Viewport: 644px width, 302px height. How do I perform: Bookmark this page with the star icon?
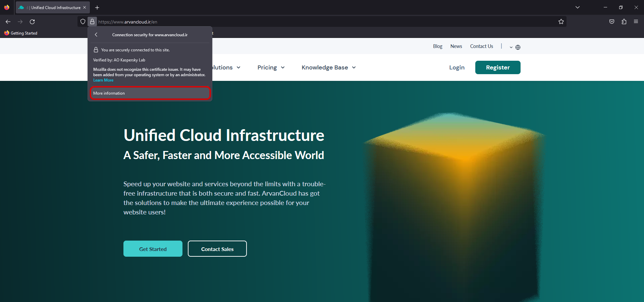(561, 22)
